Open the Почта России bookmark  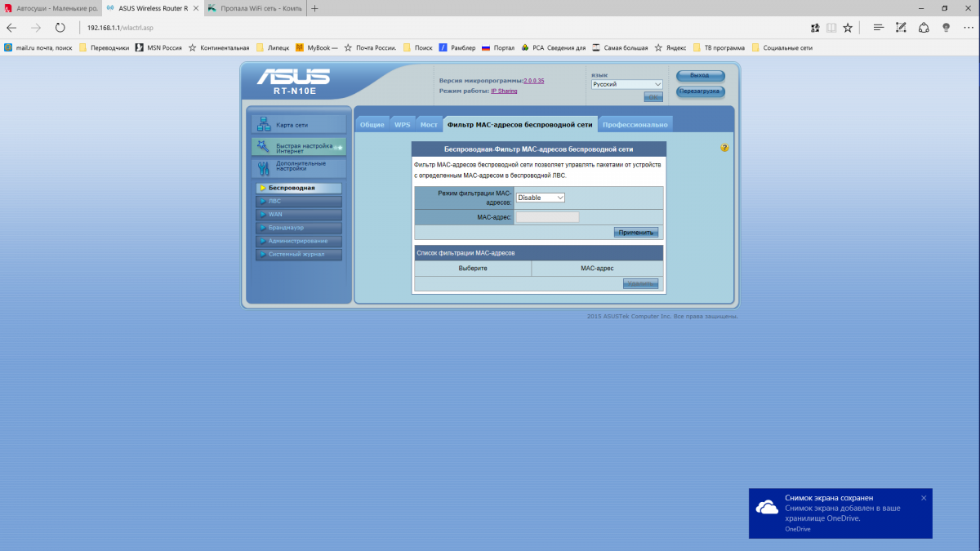point(371,47)
